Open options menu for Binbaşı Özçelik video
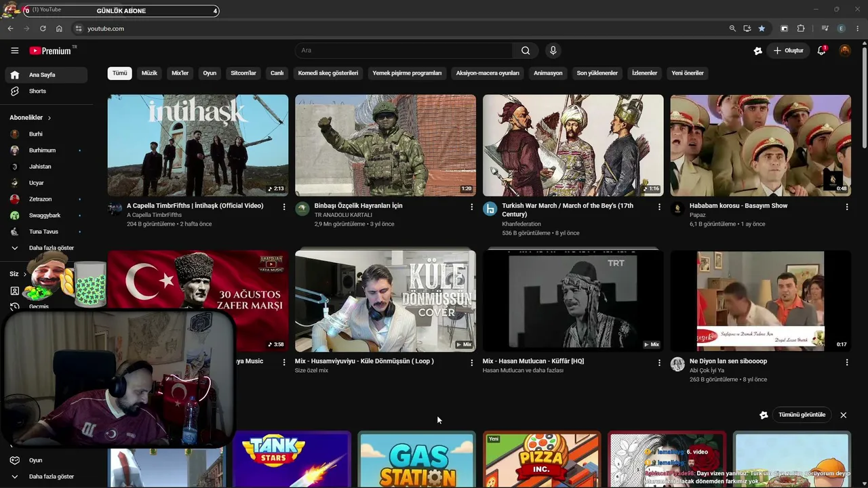This screenshot has width=868, height=488. pyautogui.click(x=472, y=207)
